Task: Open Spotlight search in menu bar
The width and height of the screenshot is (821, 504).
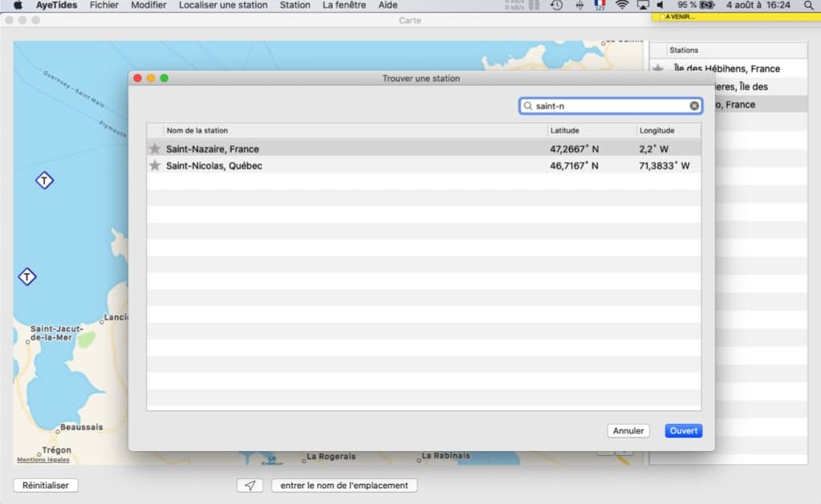Action: point(808,6)
